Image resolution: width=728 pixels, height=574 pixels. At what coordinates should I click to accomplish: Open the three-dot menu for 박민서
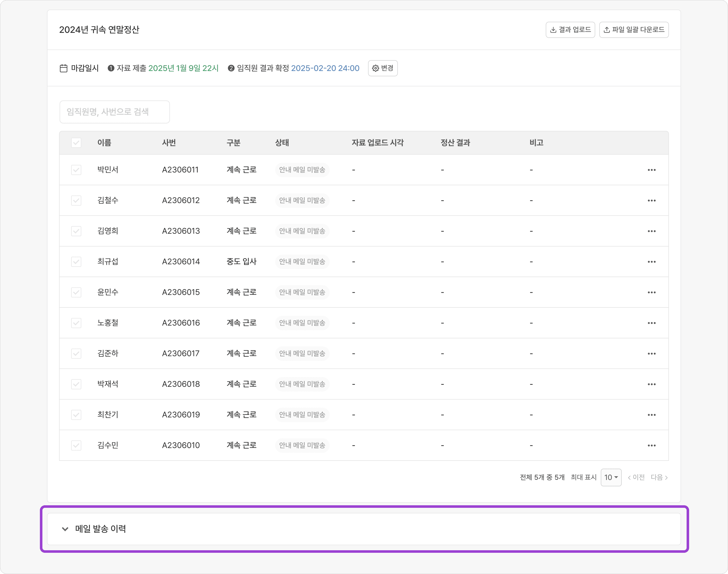[652, 170]
